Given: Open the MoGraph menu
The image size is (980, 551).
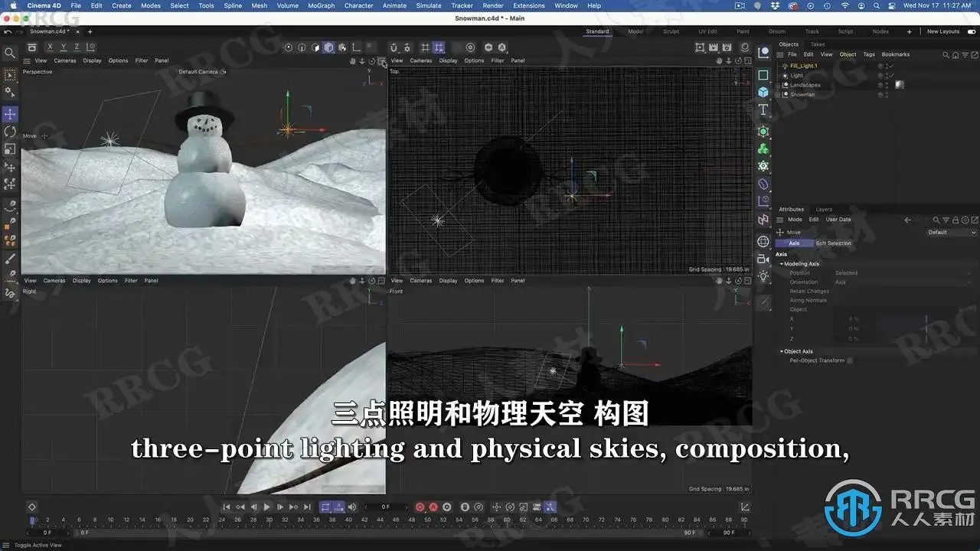Looking at the screenshot, I should click(x=321, y=5).
